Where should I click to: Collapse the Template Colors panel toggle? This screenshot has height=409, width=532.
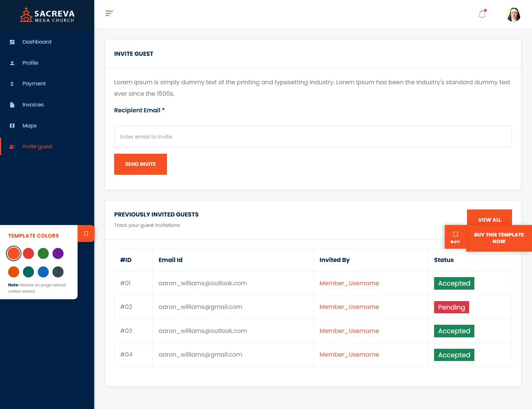tap(86, 234)
